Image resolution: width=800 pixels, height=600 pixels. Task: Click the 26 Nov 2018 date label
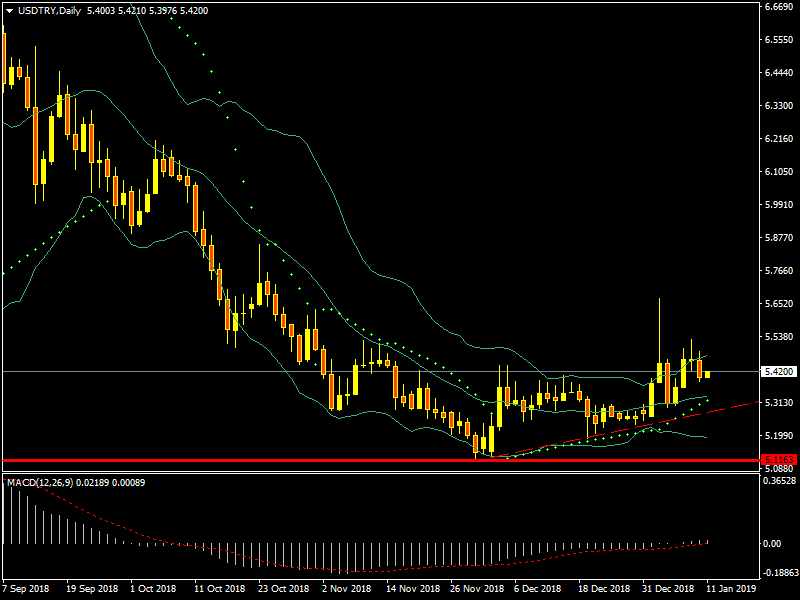[475, 589]
